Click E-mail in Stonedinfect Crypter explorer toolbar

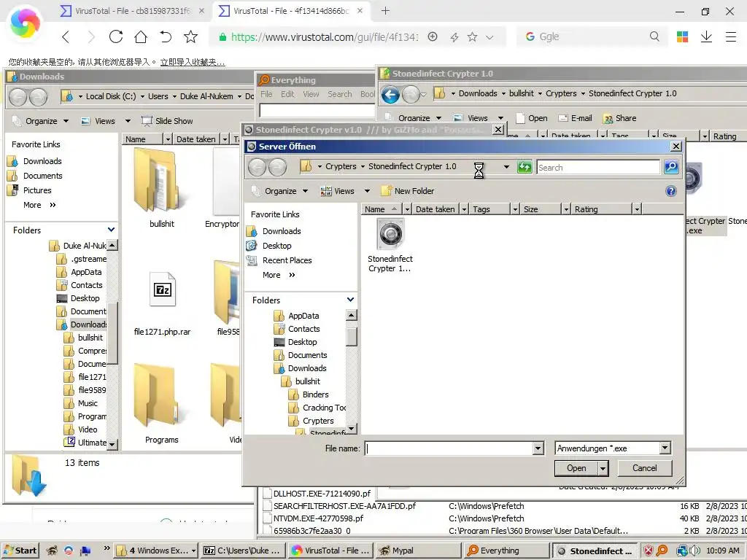click(575, 118)
